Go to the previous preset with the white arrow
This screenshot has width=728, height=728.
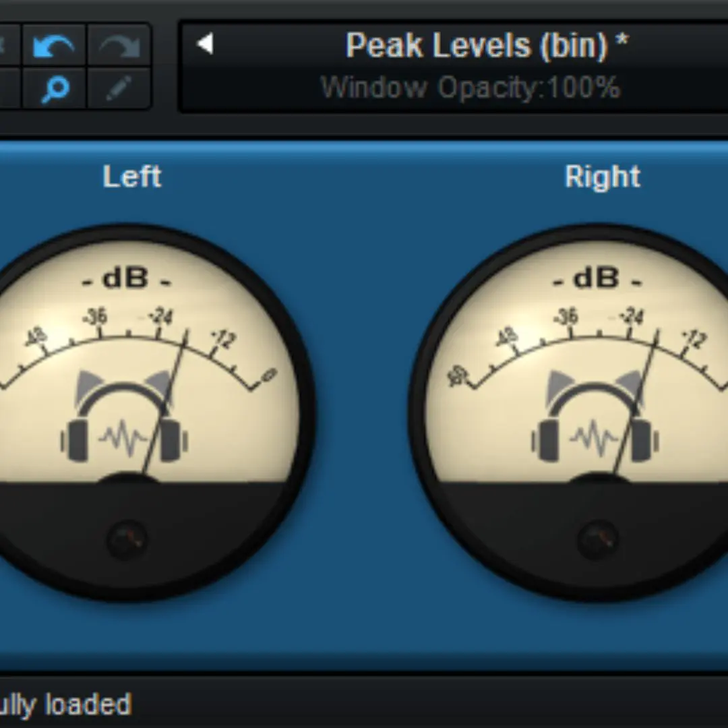pos(205,44)
